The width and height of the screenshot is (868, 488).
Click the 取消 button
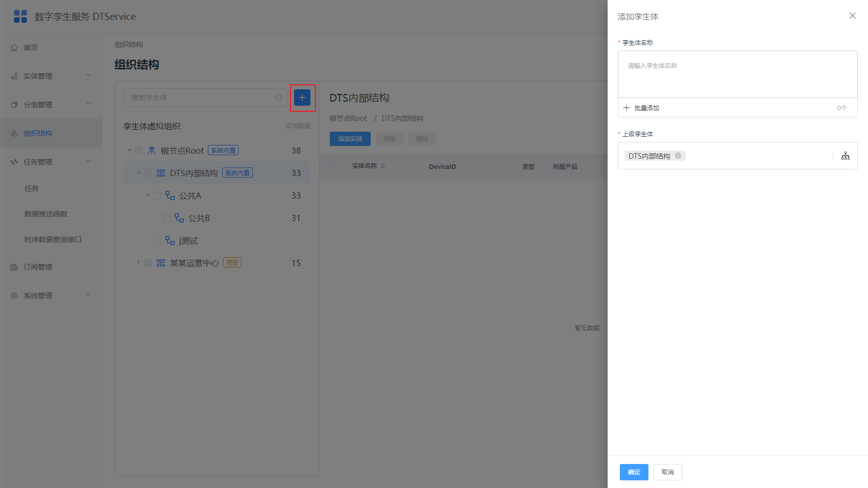[x=668, y=472]
